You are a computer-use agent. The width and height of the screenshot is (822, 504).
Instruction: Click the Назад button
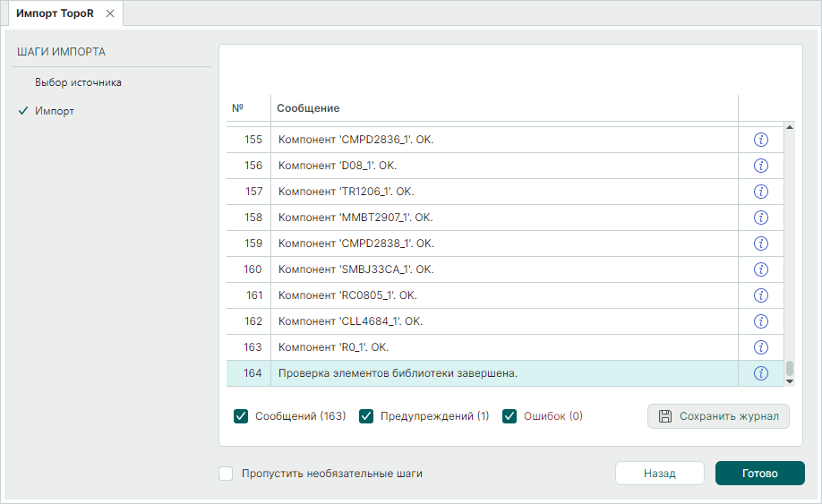pyautogui.click(x=660, y=473)
